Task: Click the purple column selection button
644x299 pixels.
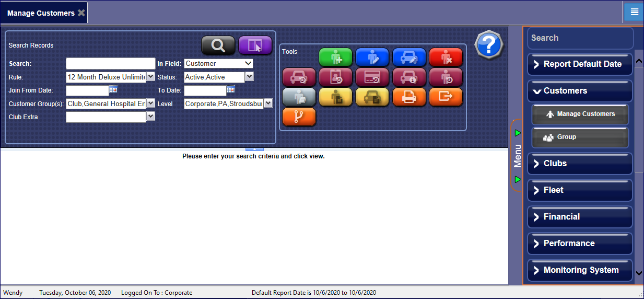Action: tap(255, 45)
